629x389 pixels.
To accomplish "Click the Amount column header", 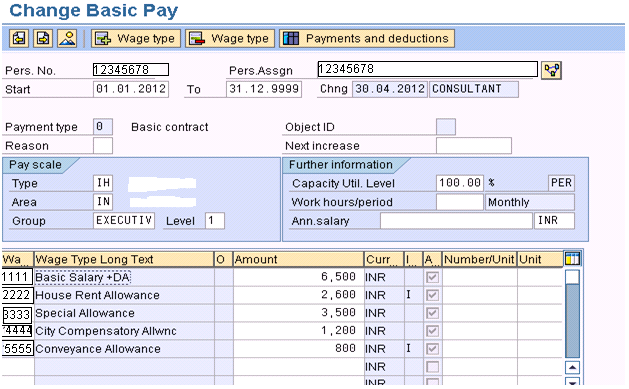I will click(298, 259).
